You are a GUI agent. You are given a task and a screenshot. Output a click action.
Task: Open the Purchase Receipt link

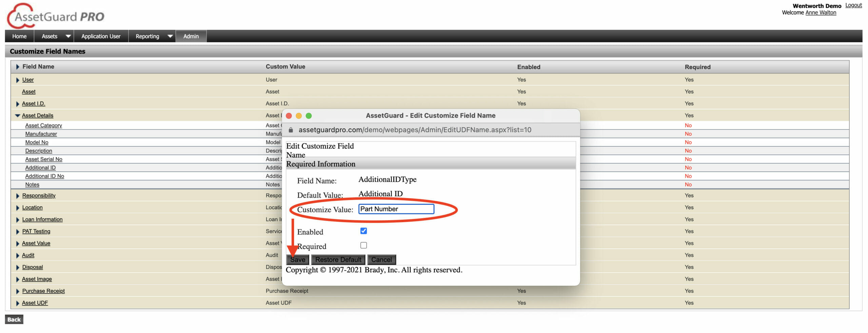point(43,291)
